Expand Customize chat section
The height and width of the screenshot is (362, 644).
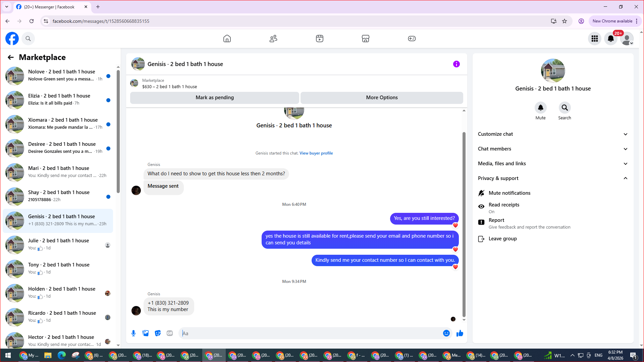click(x=552, y=134)
